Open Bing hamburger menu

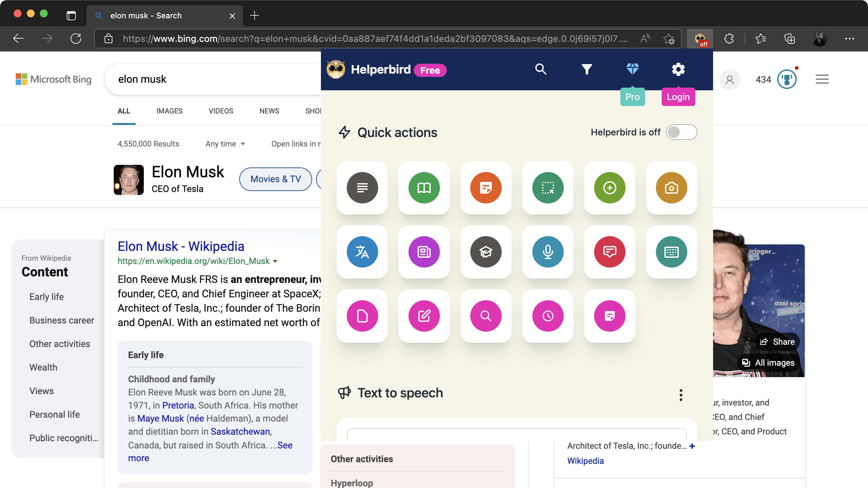[x=822, y=79]
